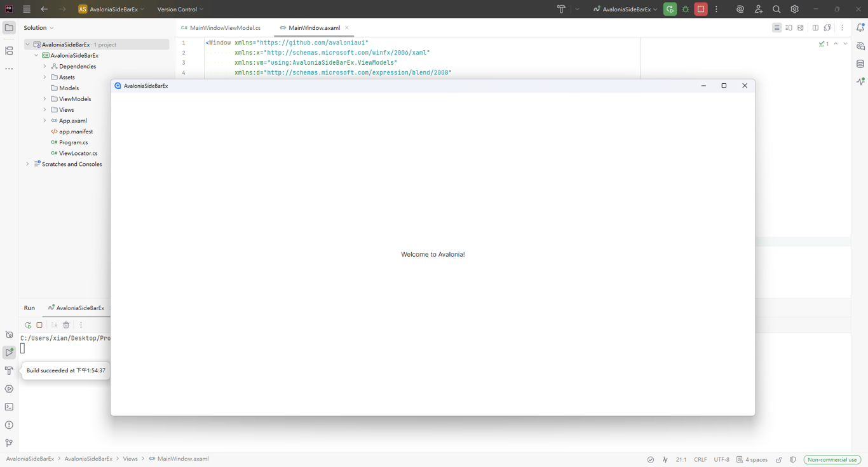Screen dimensions: 868x467
Task: Expand the Assets folder
Action: pos(45,77)
